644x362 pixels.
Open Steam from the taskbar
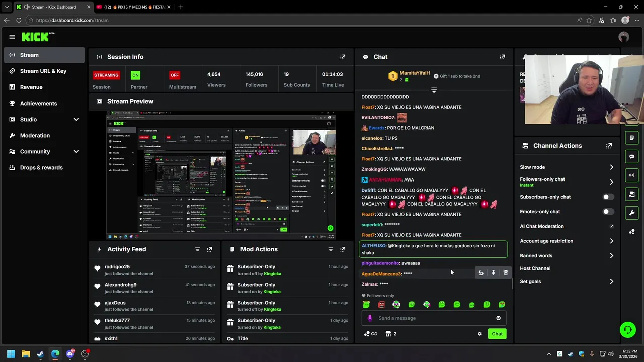[x=40, y=354]
